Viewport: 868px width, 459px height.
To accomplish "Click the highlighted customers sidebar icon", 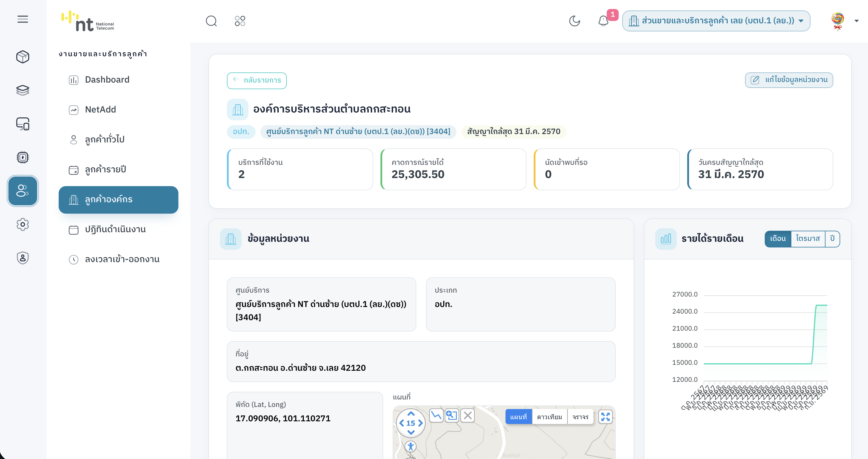I will tap(22, 191).
